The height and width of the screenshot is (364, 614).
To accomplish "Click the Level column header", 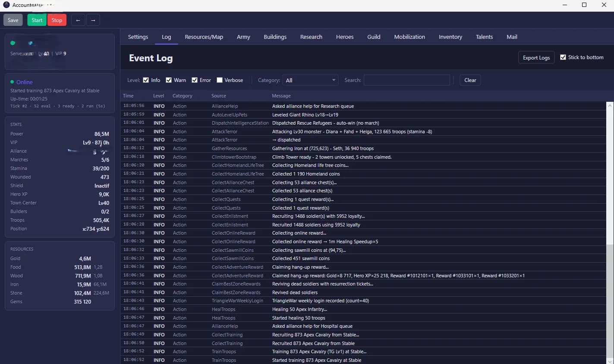I will pyautogui.click(x=158, y=96).
